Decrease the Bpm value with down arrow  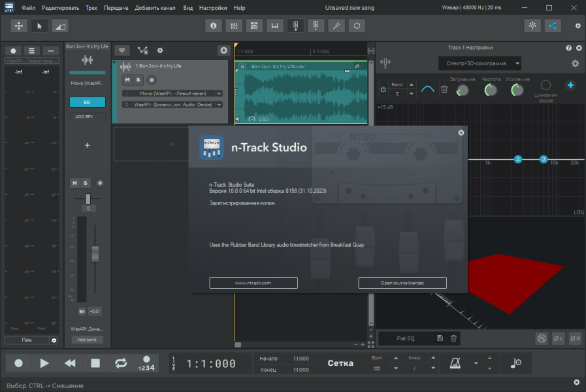(396, 368)
